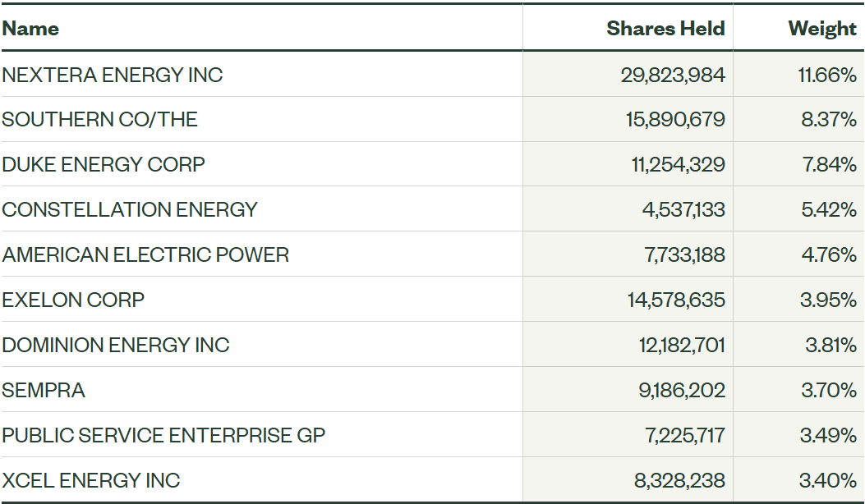This screenshot has width=865, height=504.
Task: Click EXELON CORP name
Action: pos(73,300)
